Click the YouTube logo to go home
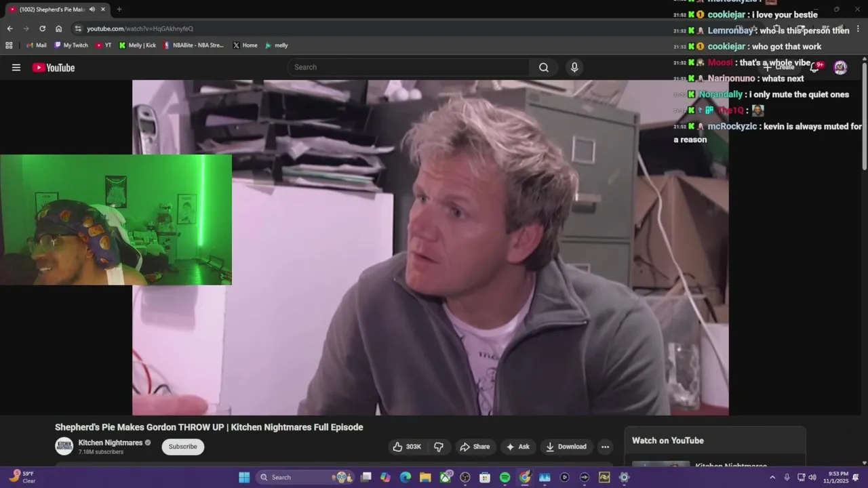868x488 pixels. [54, 67]
